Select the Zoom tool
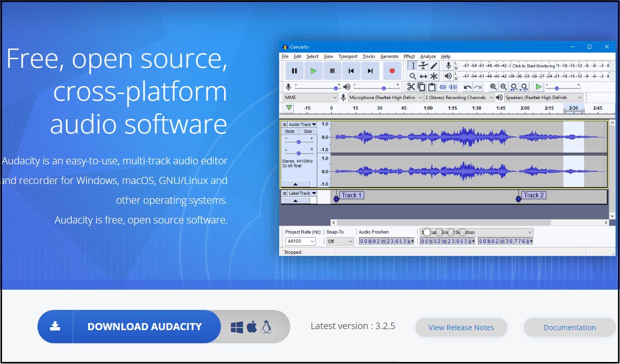Screen dimensions: 620x364 click(x=413, y=76)
